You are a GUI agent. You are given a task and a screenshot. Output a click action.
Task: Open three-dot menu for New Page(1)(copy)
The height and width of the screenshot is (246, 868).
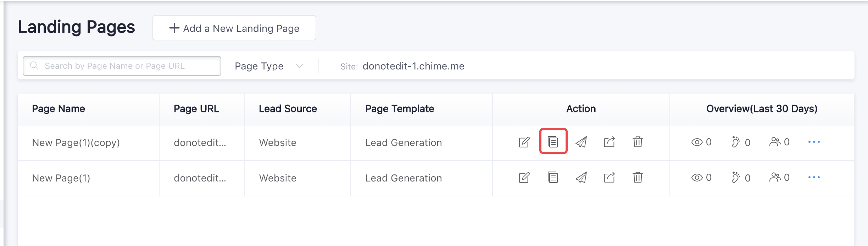[814, 142]
